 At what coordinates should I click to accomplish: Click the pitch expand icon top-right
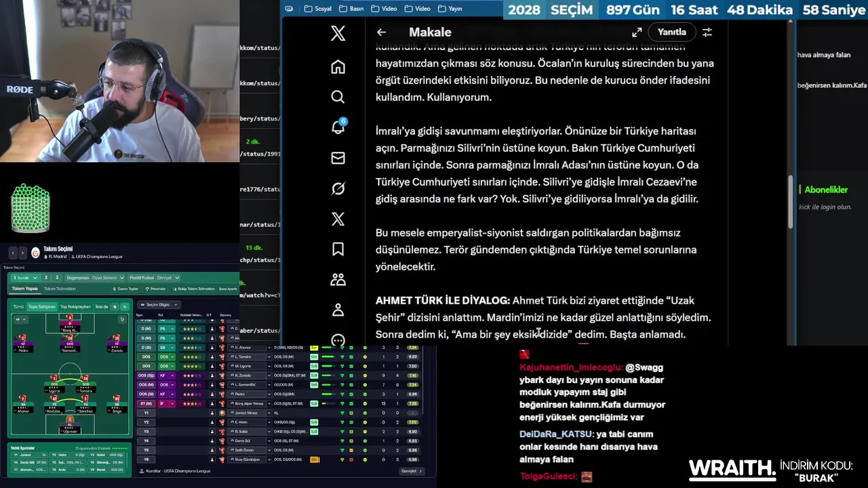click(122, 319)
